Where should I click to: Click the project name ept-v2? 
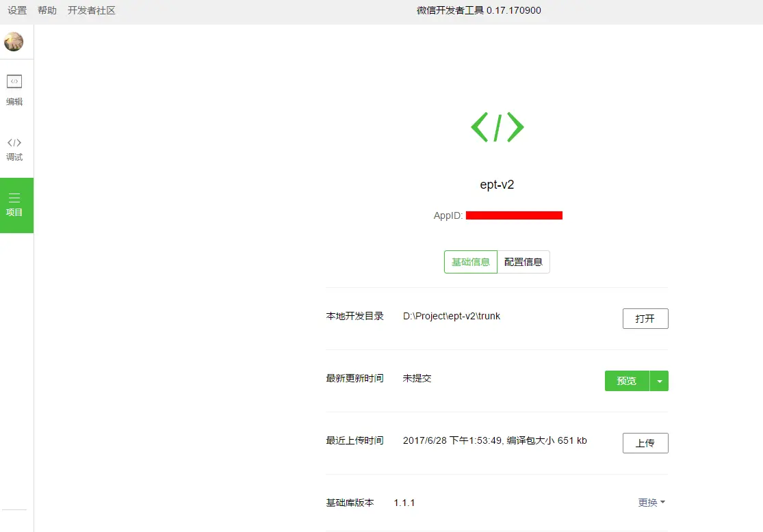[497, 185]
